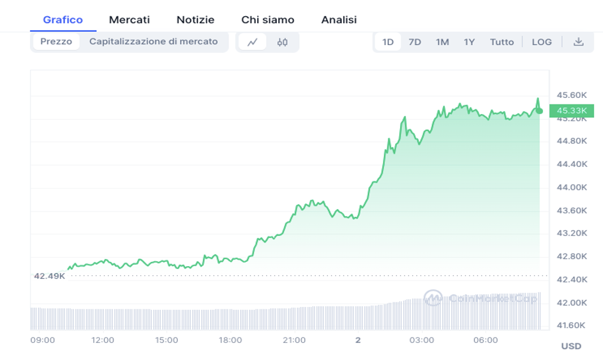Switch to line chart view icon
The image size is (603, 364).
coord(253,42)
